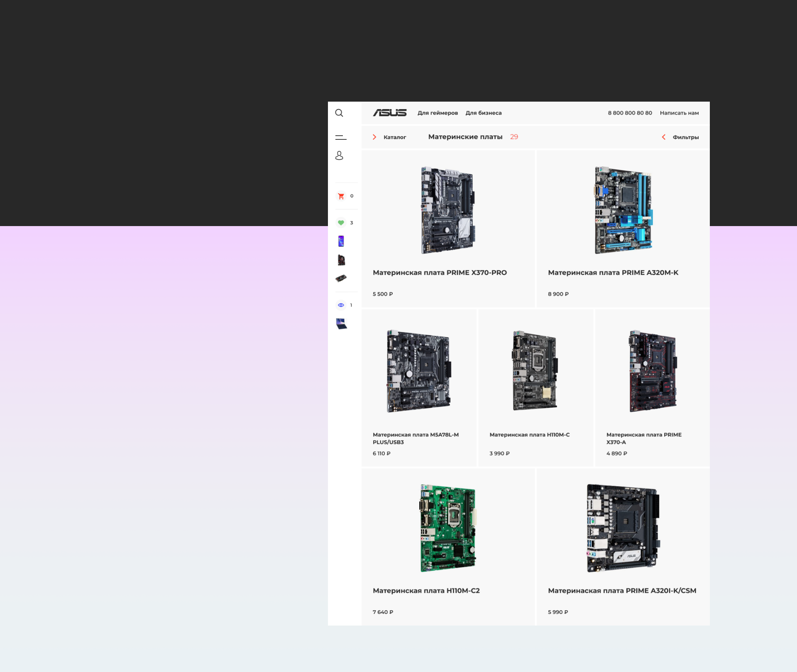Expand the Фильтры panel chevron
The width and height of the screenshot is (797, 672).
664,137
